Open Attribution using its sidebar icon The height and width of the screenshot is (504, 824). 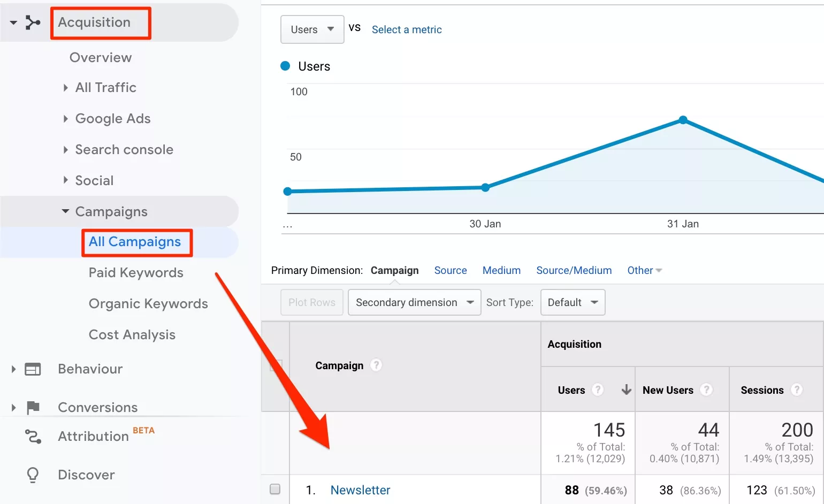click(x=33, y=436)
